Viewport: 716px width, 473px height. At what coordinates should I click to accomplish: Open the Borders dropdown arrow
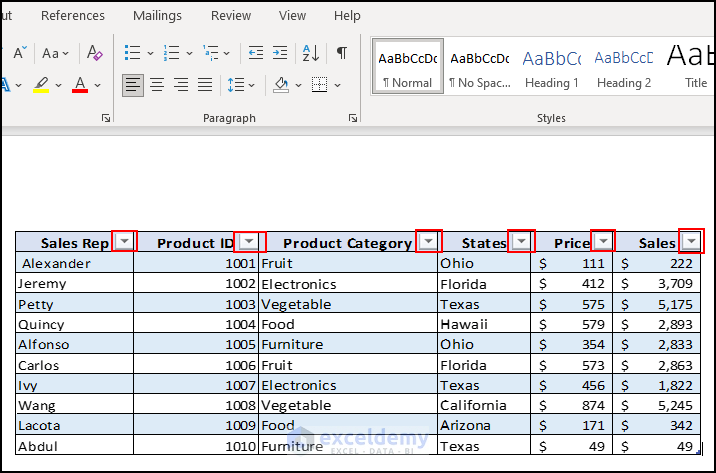pos(337,85)
